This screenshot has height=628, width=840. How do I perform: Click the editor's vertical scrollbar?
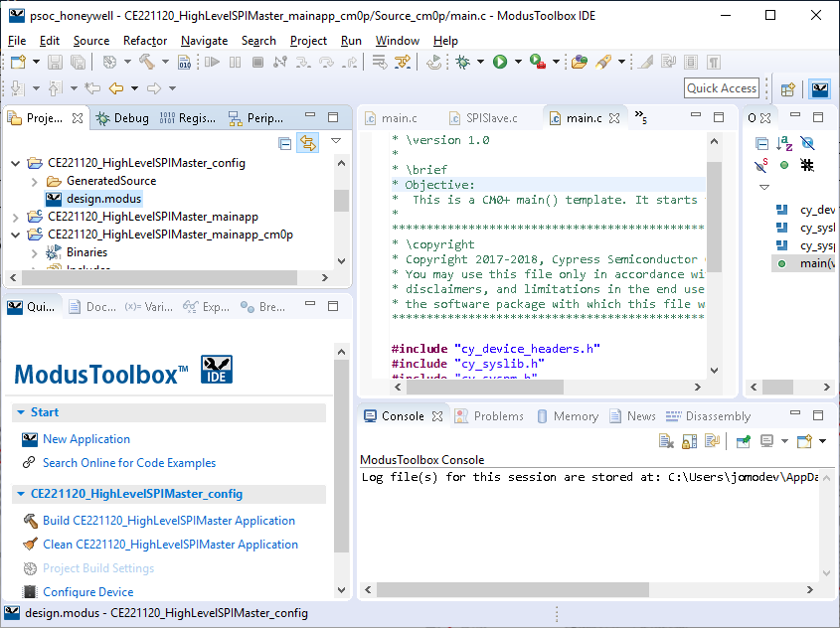tap(714, 219)
